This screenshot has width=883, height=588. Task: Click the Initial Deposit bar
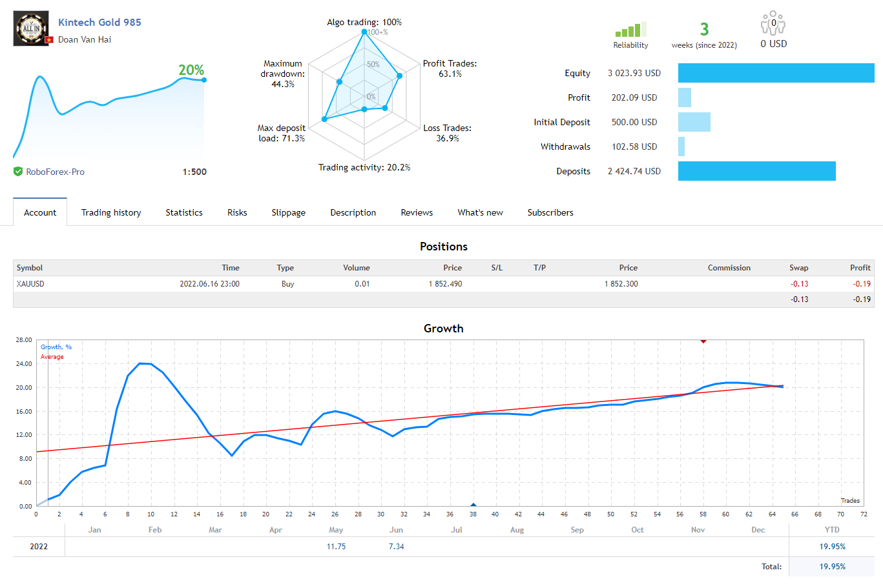694,122
